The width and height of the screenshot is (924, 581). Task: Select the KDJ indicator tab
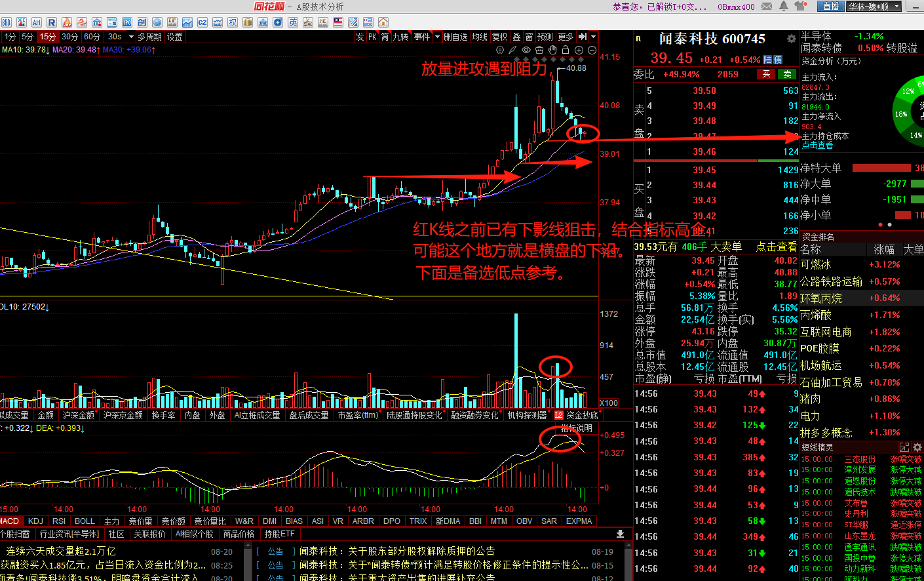35,521
